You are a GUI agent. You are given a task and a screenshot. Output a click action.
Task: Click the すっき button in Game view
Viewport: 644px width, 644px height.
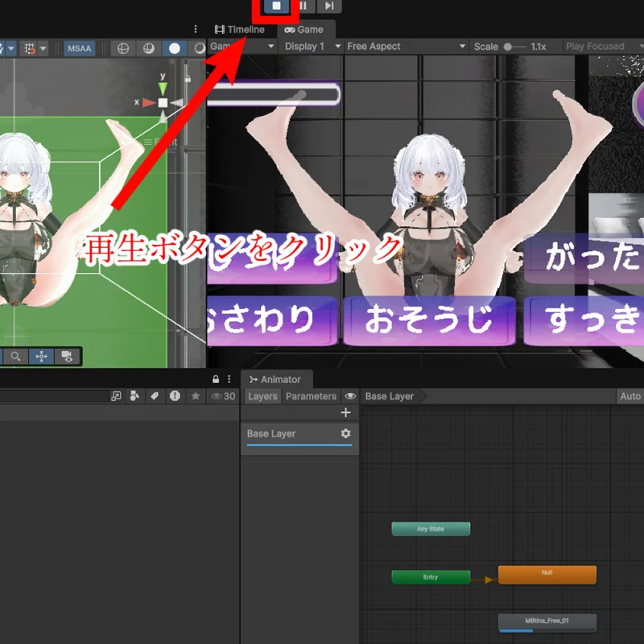[583, 320]
